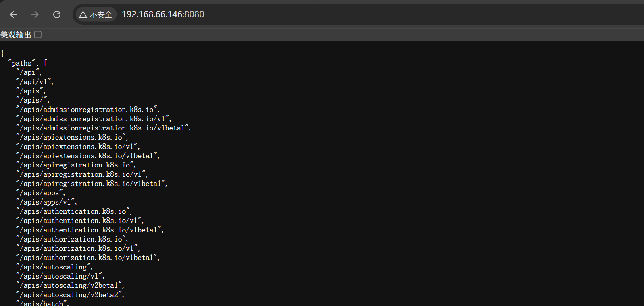The height and width of the screenshot is (306, 644).
Task: Click the "/apis/apiextensions.k8s.io/v1" path text
Action: tap(77, 147)
